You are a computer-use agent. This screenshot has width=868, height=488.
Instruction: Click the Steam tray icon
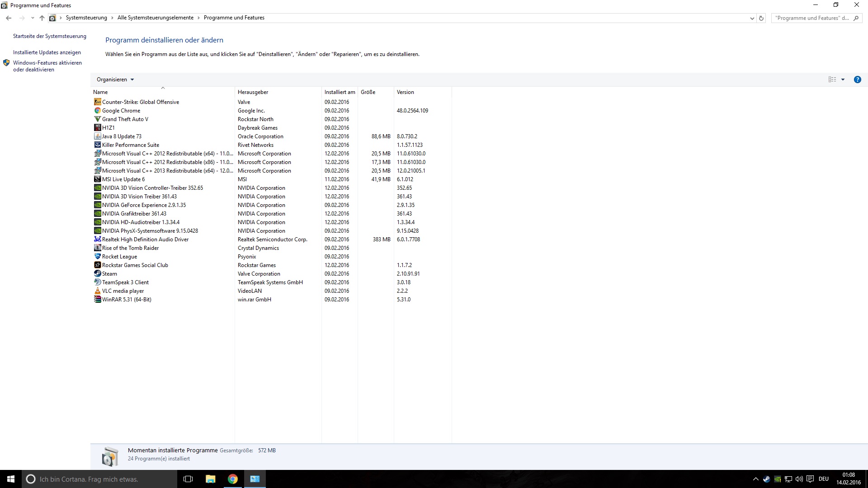click(766, 479)
